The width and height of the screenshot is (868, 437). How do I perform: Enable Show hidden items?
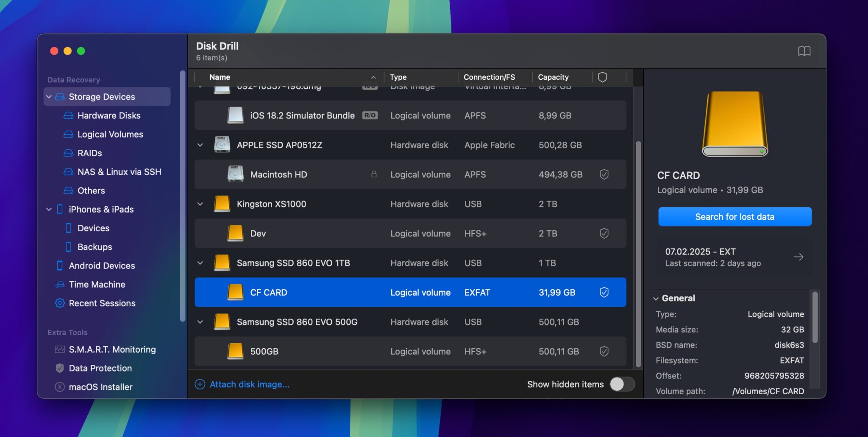621,384
